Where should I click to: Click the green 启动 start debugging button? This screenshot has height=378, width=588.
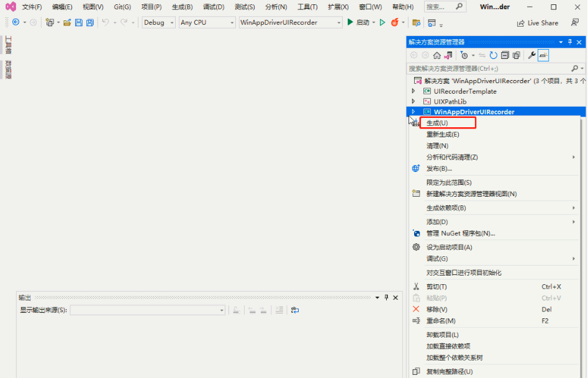[358, 22]
